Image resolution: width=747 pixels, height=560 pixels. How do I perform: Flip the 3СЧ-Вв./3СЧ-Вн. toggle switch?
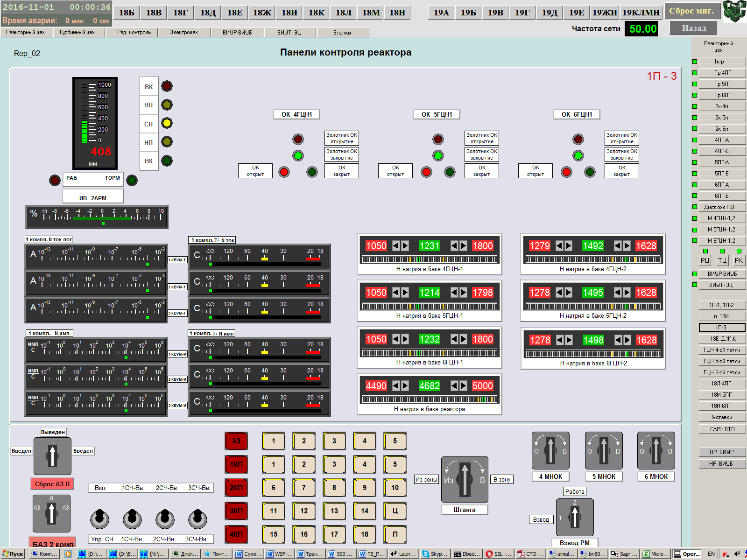tap(197, 518)
